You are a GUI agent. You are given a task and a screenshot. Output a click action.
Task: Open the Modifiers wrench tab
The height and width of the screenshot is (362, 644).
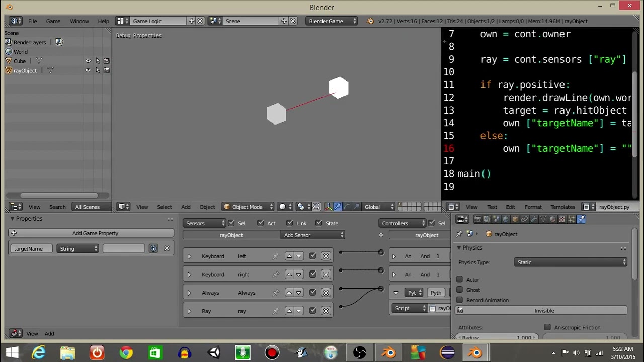[x=534, y=219]
